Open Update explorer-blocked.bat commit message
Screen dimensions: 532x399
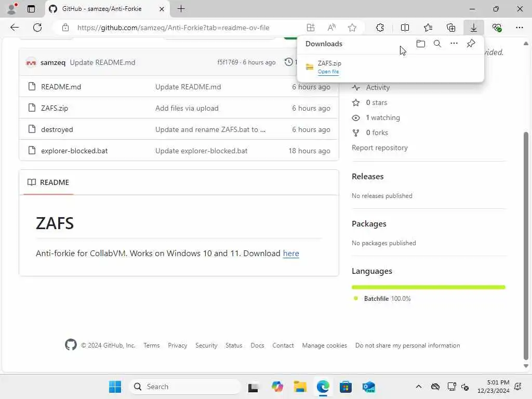pyautogui.click(x=201, y=151)
